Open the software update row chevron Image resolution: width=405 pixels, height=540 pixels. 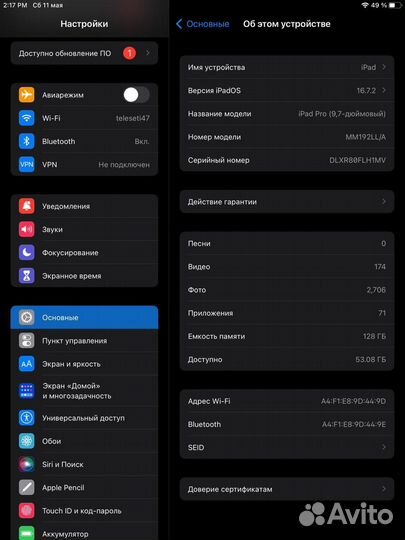point(148,53)
